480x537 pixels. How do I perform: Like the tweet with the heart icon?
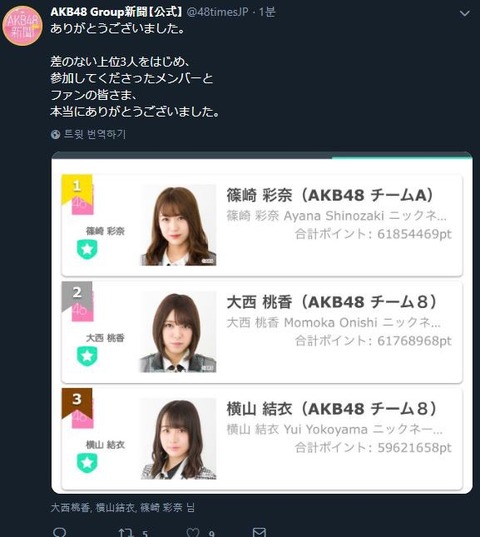[x=193, y=532]
